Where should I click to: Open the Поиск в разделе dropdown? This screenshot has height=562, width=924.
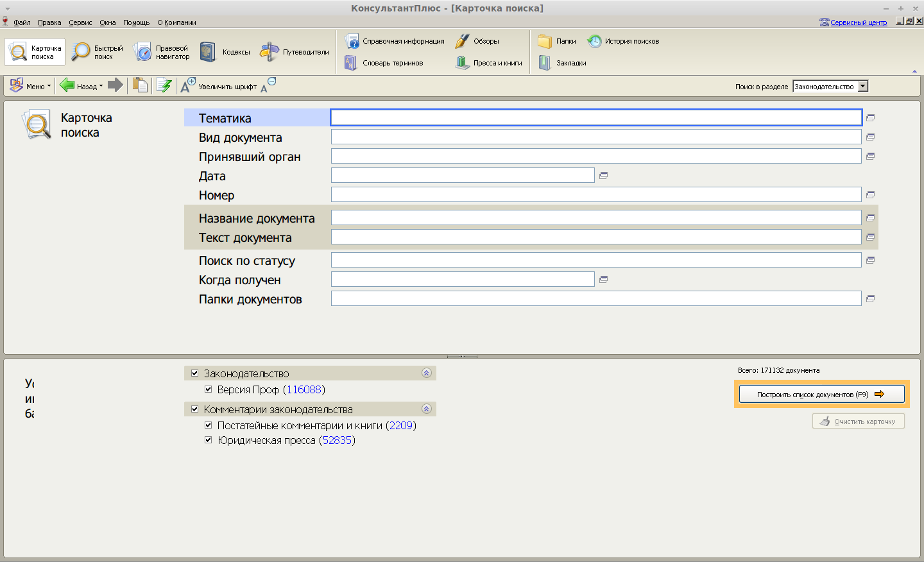point(863,87)
